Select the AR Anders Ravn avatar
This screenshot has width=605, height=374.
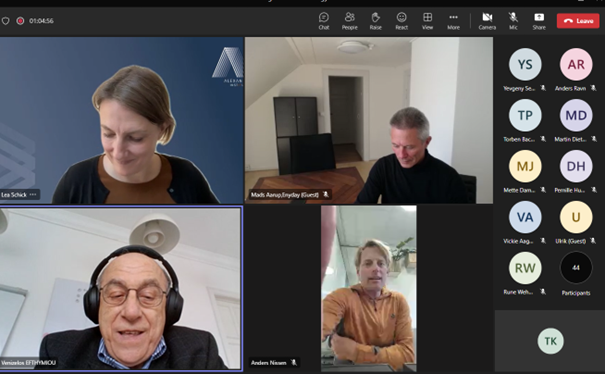pos(576,64)
